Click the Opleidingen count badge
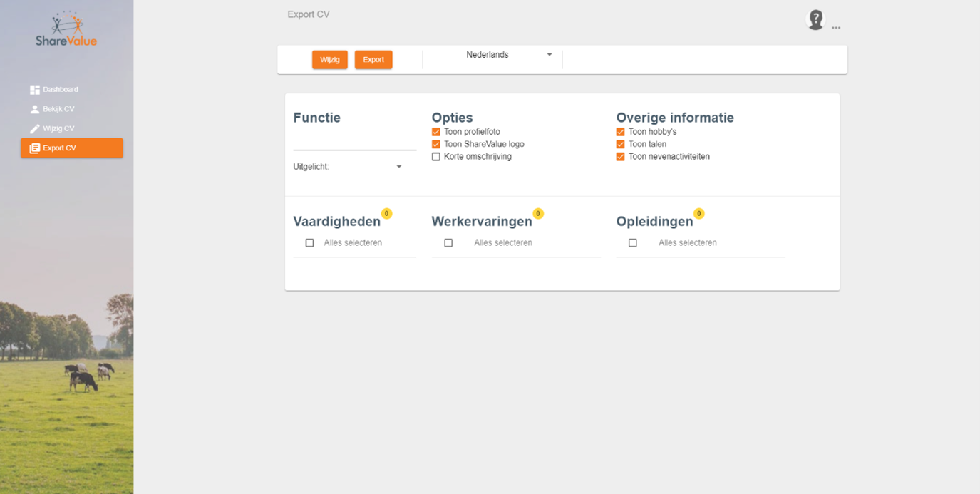This screenshot has height=494, width=980. pos(698,213)
